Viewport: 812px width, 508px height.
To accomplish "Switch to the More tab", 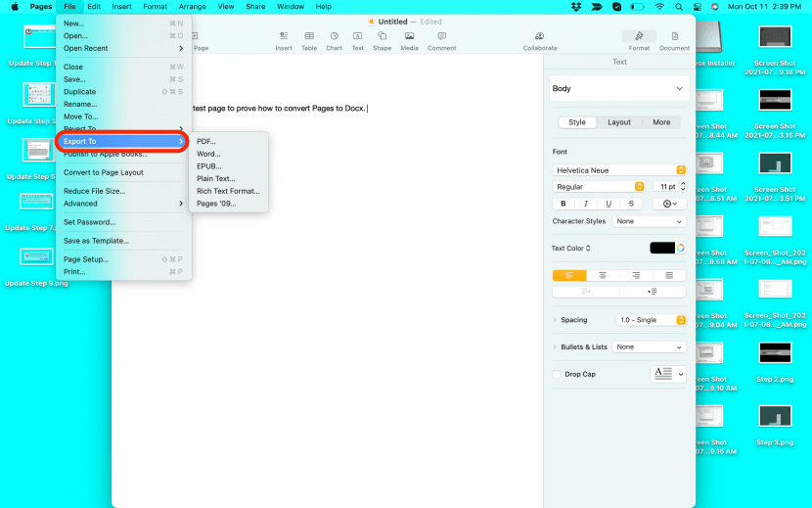I will pos(661,122).
